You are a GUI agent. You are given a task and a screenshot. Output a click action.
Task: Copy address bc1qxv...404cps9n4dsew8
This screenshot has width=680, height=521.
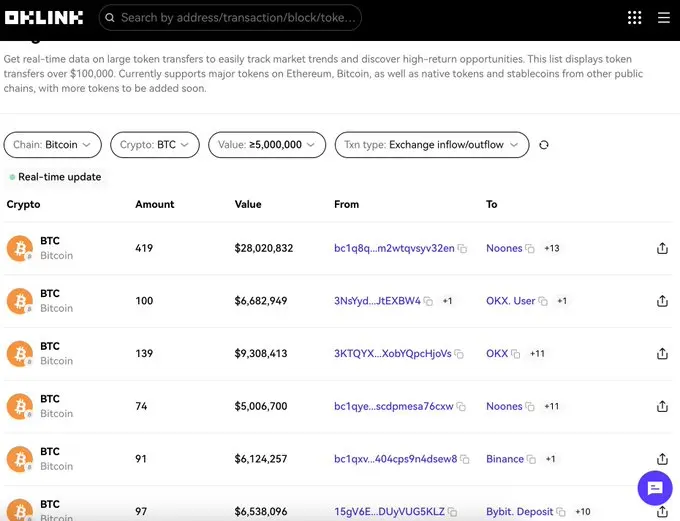coord(464,459)
